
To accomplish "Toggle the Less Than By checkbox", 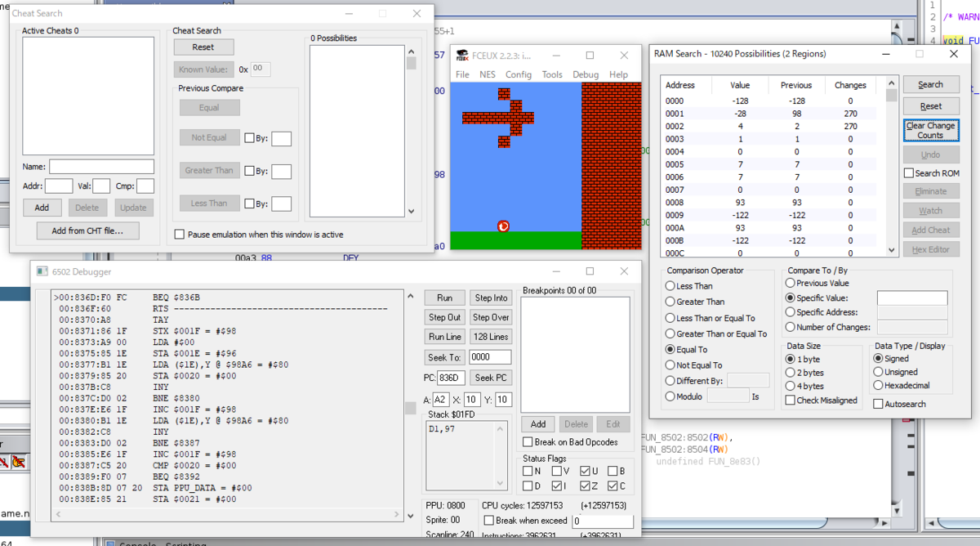I will [249, 204].
